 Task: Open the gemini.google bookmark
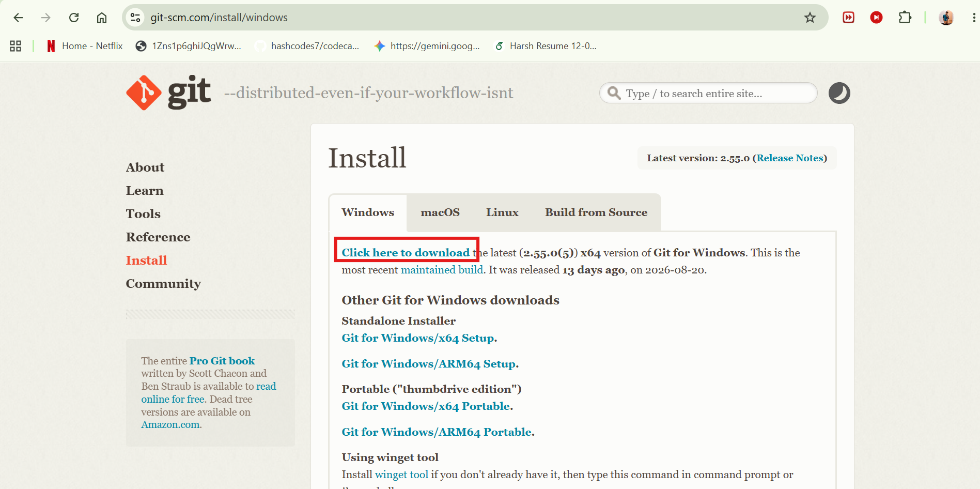(x=427, y=46)
